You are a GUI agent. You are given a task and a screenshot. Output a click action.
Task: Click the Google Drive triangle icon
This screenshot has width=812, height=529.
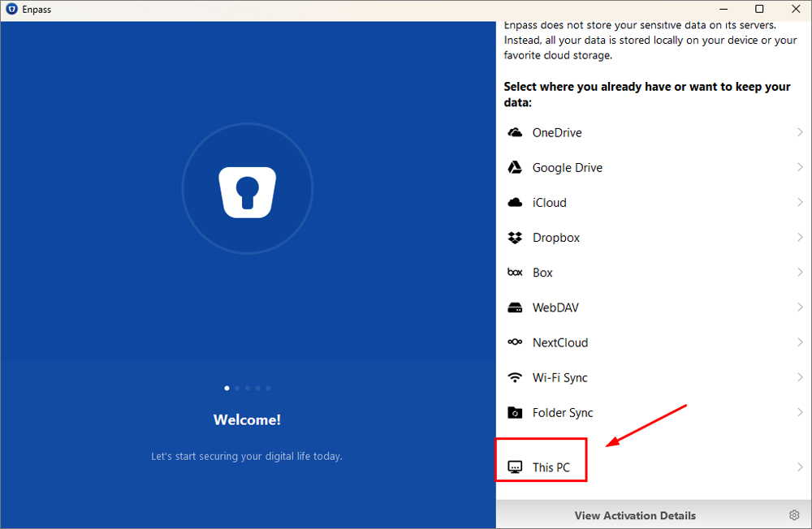coord(514,167)
